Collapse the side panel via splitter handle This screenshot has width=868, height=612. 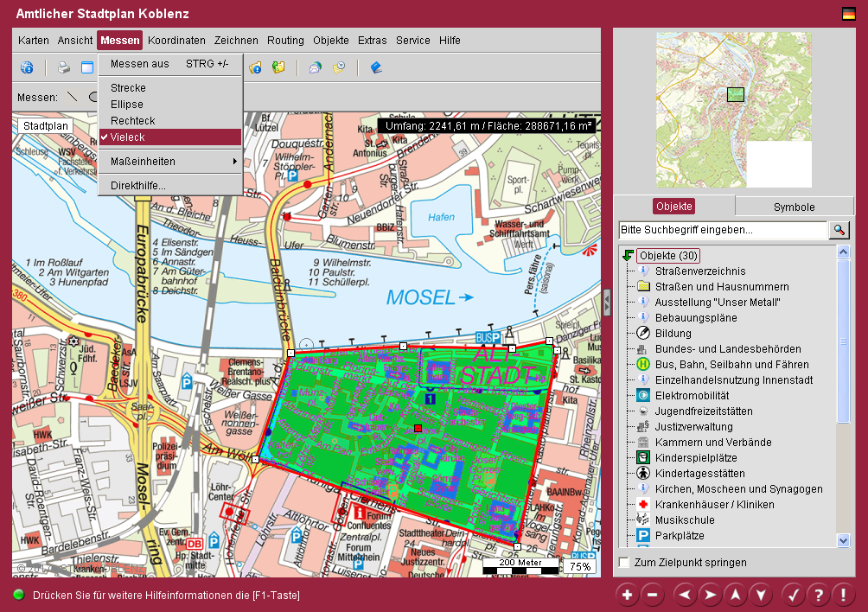(x=607, y=302)
